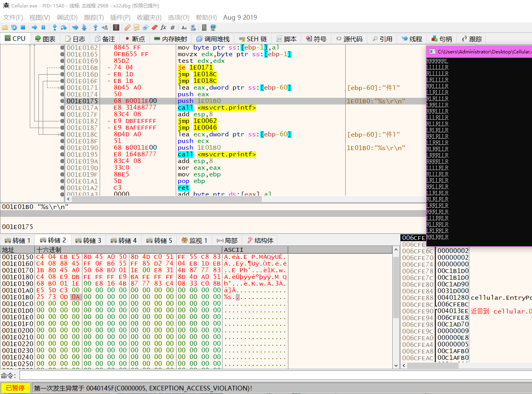The image size is (532, 394).
Task: Search for strings (A icon)
Action: tap(184, 27)
